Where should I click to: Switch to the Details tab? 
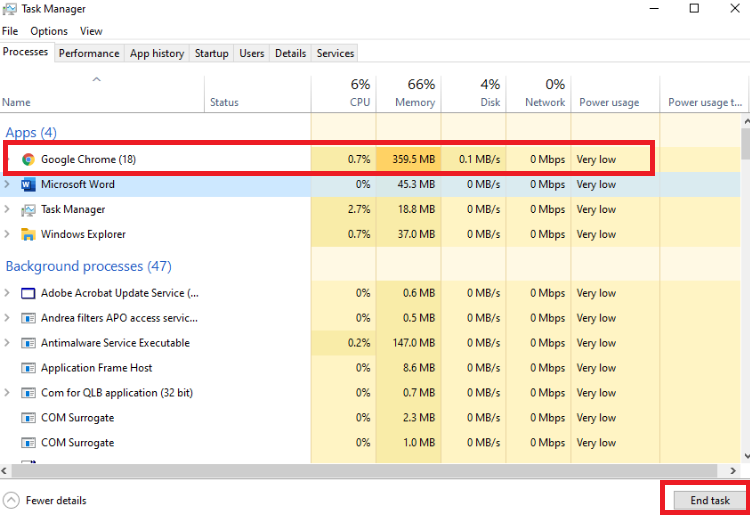tap(290, 53)
